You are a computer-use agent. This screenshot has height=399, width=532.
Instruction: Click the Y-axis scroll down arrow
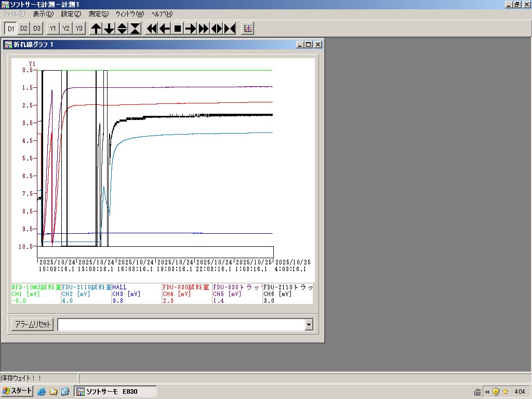click(109, 29)
